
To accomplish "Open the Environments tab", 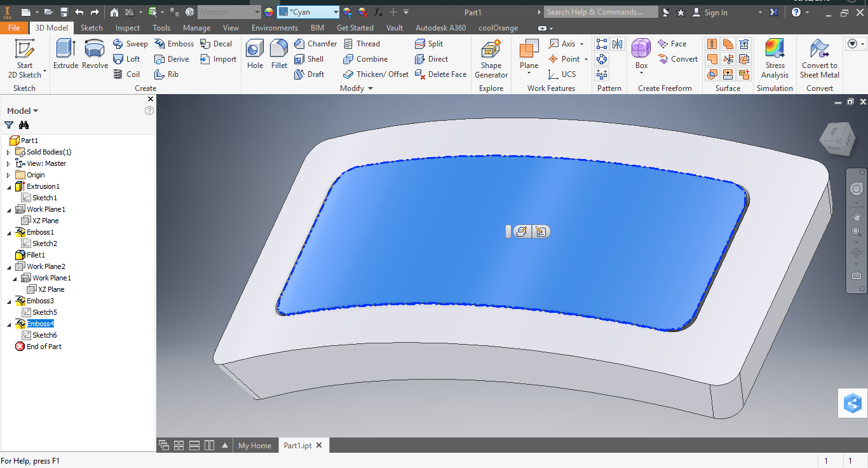I will [275, 28].
